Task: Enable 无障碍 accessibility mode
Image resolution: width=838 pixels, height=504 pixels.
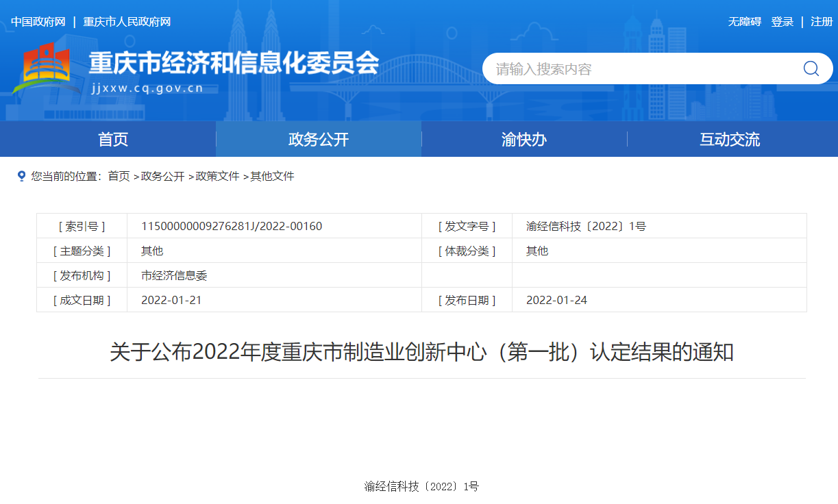Action: tap(744, 22)
